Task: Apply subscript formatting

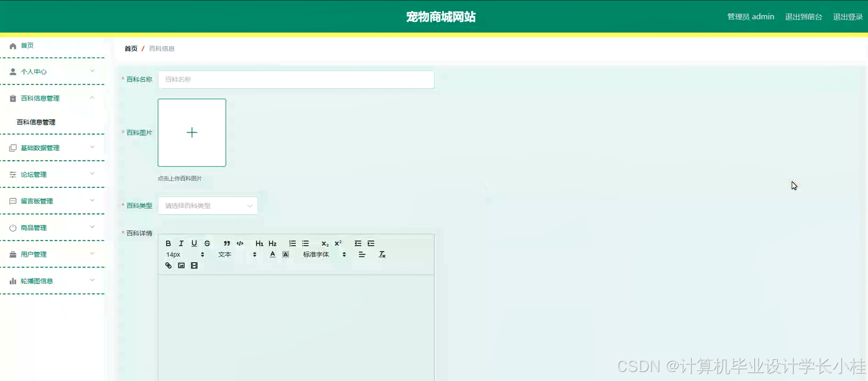Action: (325, 244)
